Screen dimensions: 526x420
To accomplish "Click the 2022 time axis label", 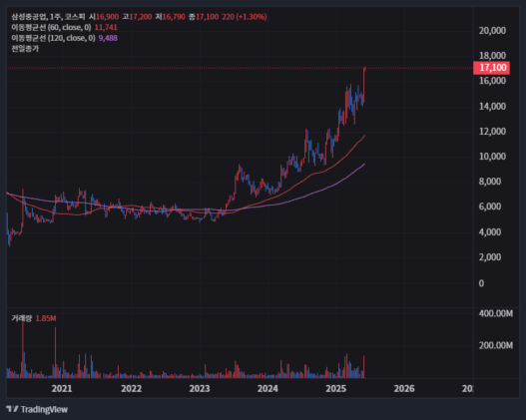I will pos(131,388).
